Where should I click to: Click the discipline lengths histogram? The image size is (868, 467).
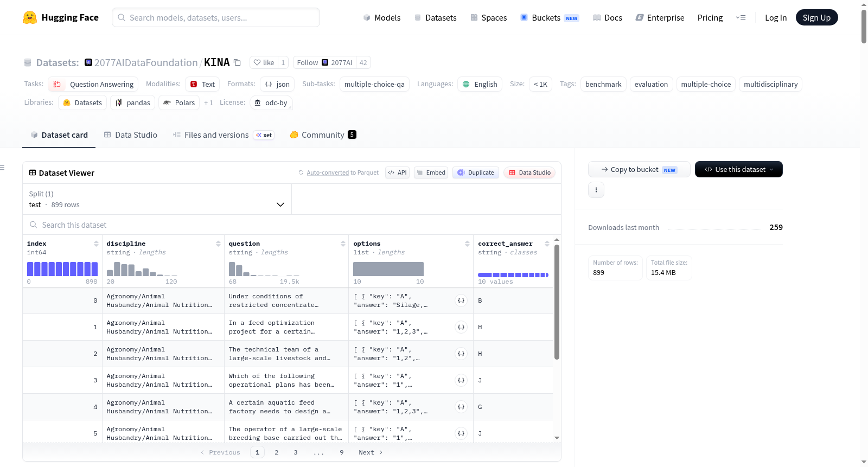pos(142,269)
